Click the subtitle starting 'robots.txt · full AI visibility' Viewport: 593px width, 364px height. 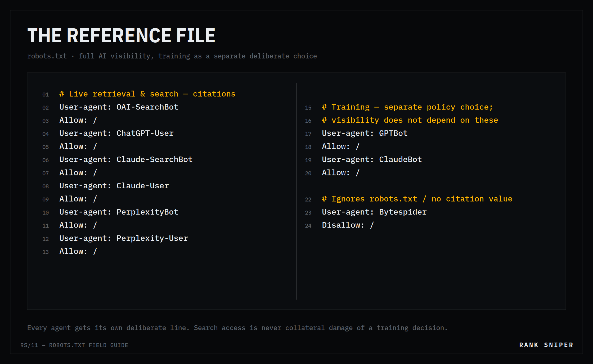pyautogui.click(x=172, y=56)
